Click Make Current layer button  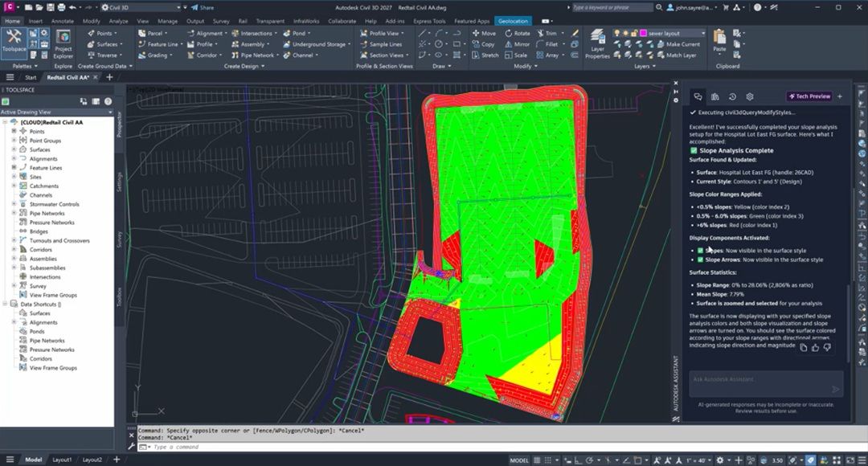(678, 44)
